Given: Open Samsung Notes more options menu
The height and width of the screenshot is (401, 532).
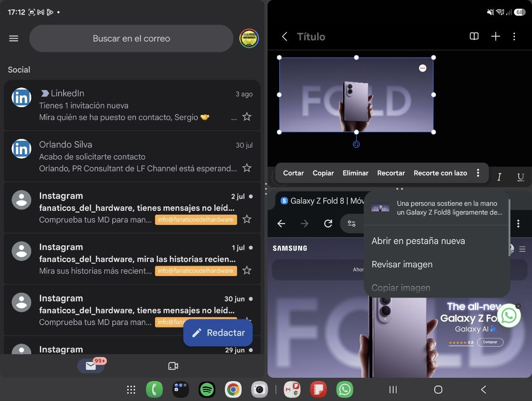Looking at the screenshot, I should pyautogui.click(x=514, y=37).
